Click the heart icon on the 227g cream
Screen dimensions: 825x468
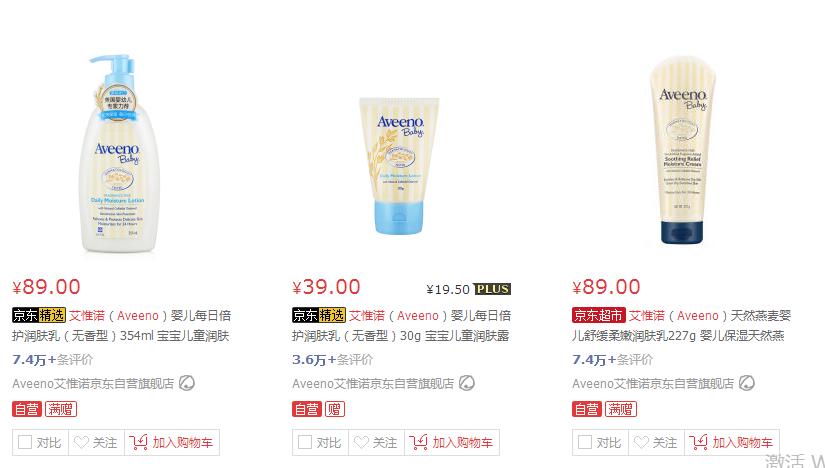641,442
